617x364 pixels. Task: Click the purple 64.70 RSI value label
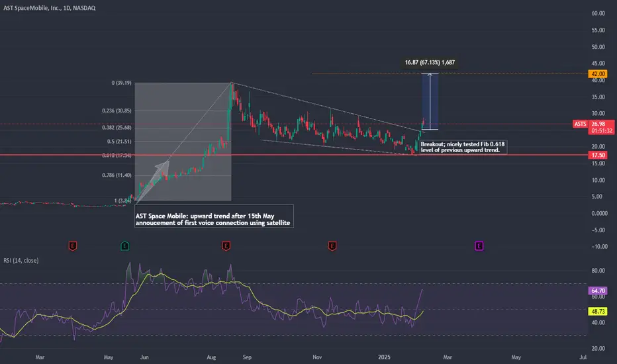pyautogui.click(x=598, y=291)
